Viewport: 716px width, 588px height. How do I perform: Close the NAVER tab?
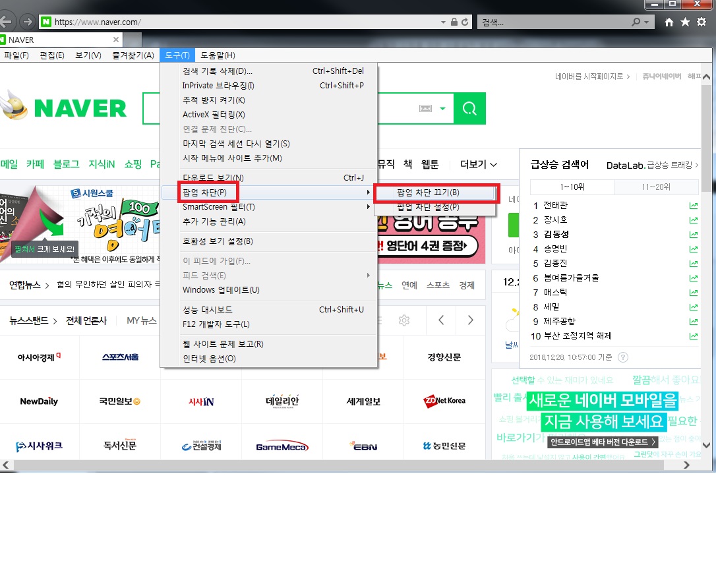(x=116, y=40)
